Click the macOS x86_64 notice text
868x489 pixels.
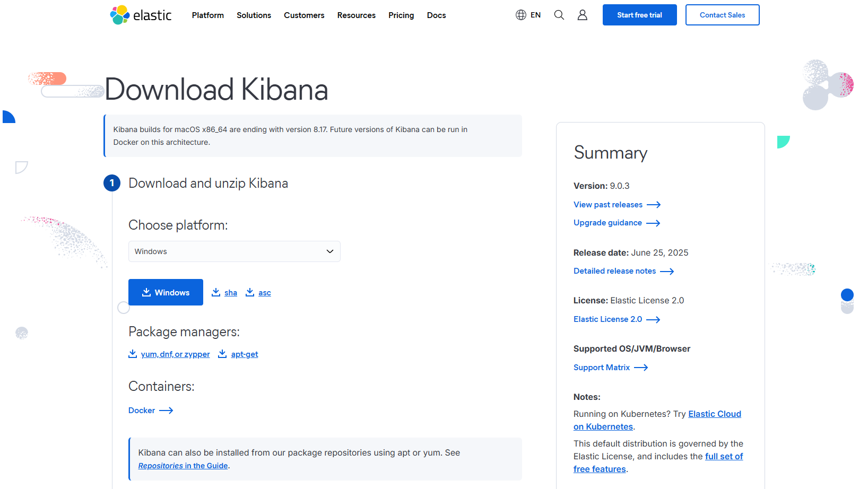290,136
